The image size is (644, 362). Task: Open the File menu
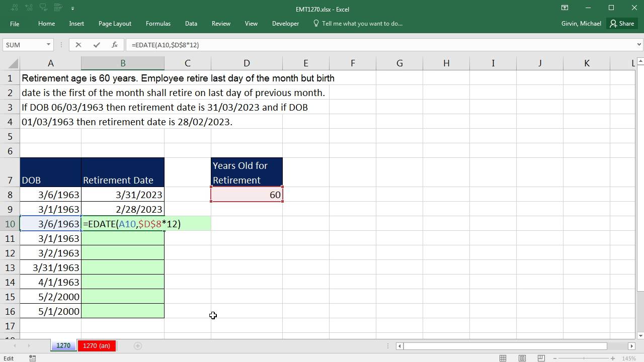[x=15, y=24]
